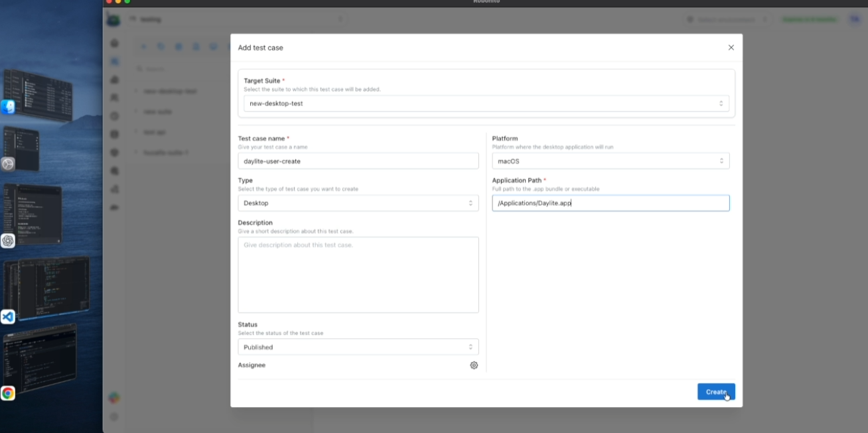Viewport: 868px width, 433px height.
Task: Click the search magnifier in the suites panel
Action: tap(139, 68)
